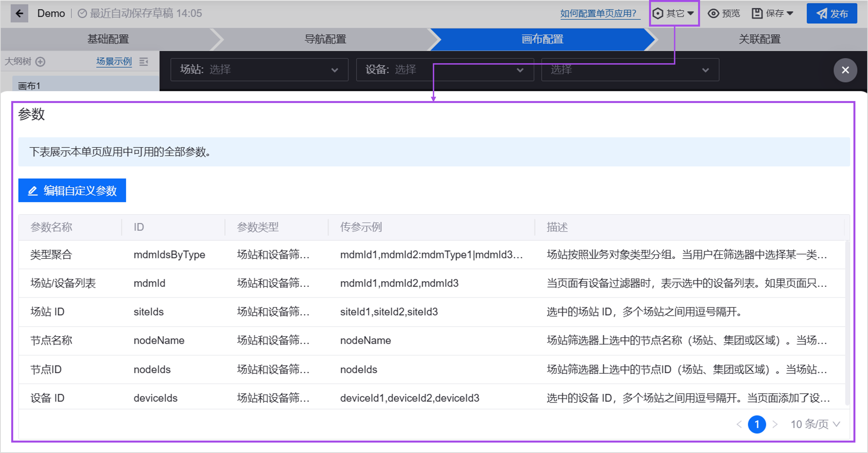Open 10 条/页 page size dropdown
The width and height of the screenshot is (868, 453).
[x=815, y=424]
